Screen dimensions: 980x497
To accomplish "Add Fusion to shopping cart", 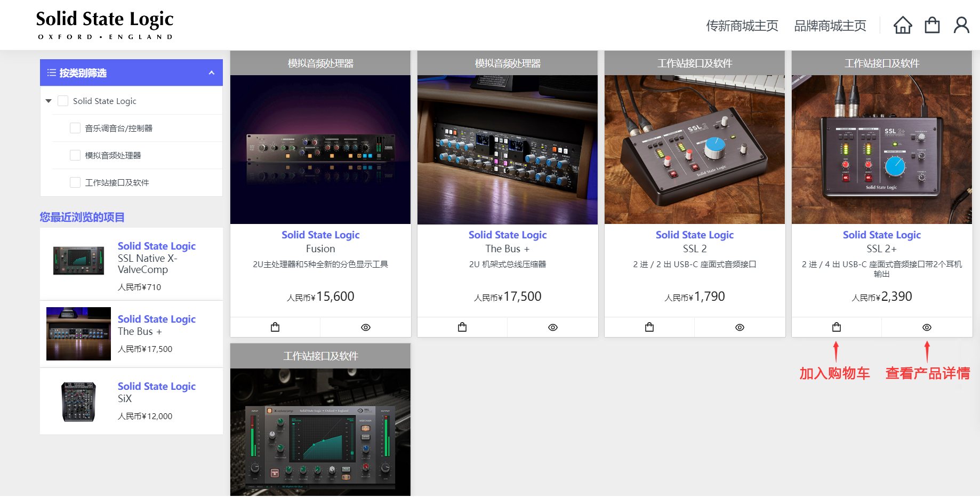I will tap(275, 327).
